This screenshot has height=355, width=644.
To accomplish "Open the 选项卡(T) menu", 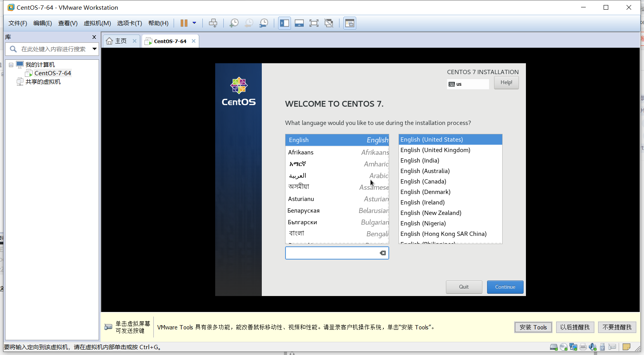I will click(130, 23).
